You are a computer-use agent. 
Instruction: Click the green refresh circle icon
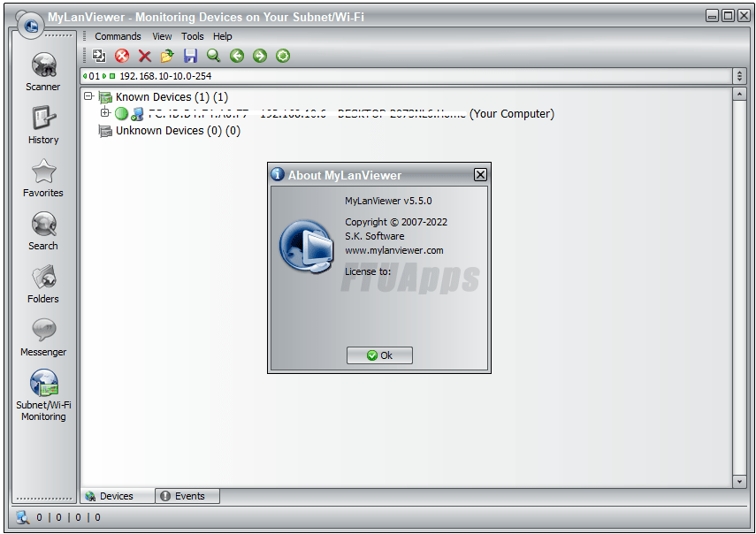tap(283, 56)
